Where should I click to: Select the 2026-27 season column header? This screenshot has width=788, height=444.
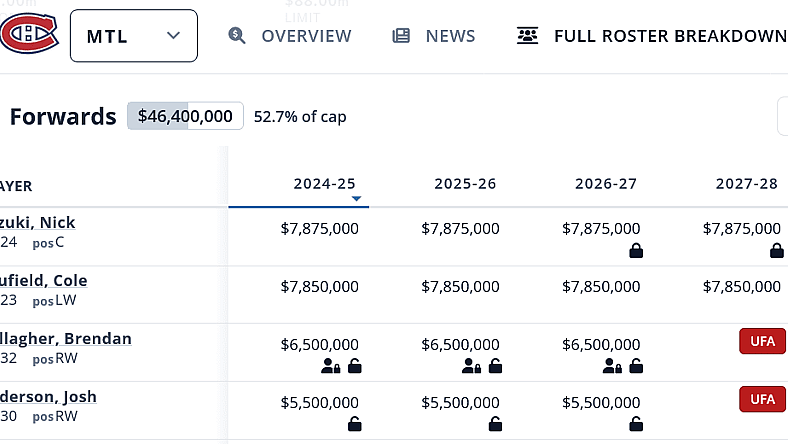606,184
